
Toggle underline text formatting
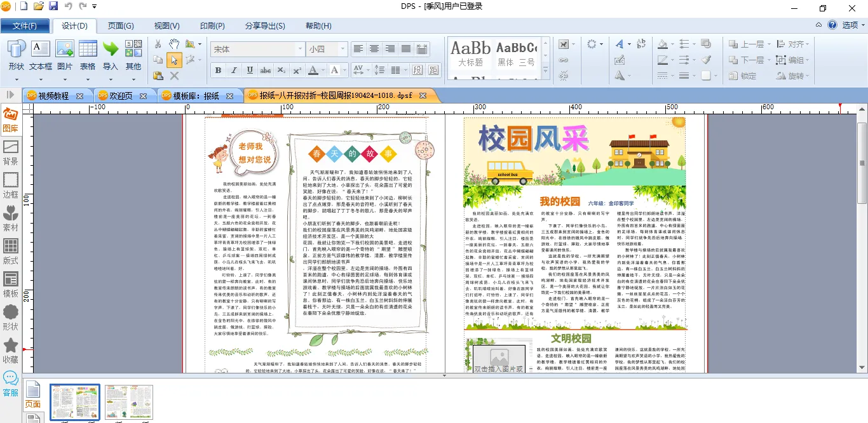(250, 70)
